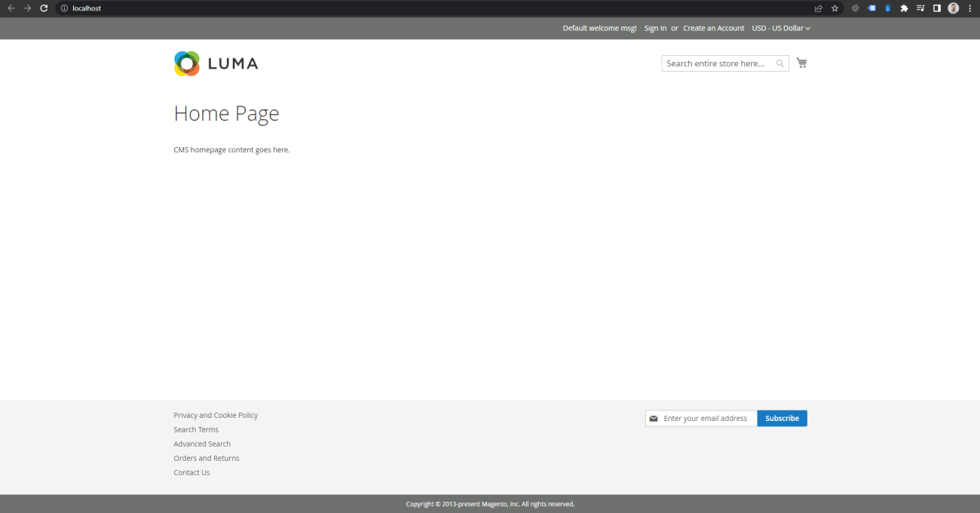Open the Privacy and Cookie Policy page
This screenshot has height=513, width=980.
216,415
